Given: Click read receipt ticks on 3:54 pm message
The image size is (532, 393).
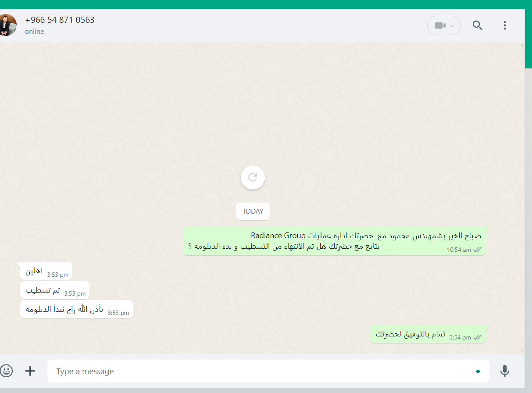Looking at the screenshot, I should [477, 337].
